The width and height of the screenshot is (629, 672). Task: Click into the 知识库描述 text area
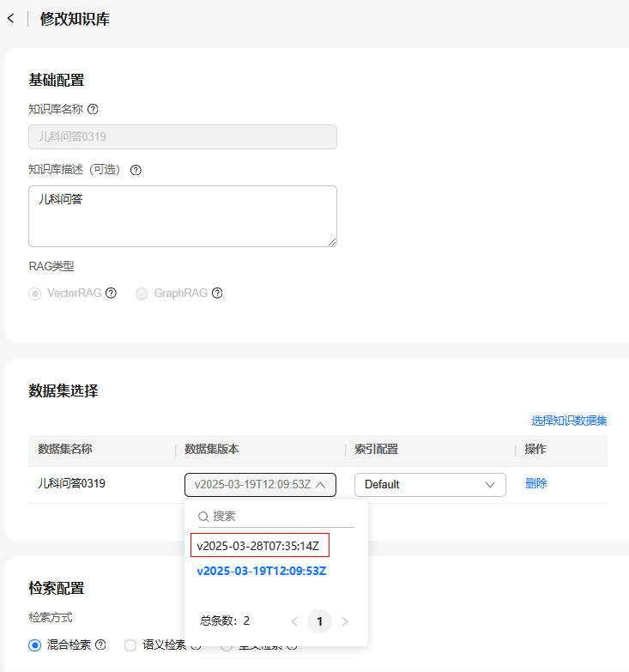click(x=182, y=215)
